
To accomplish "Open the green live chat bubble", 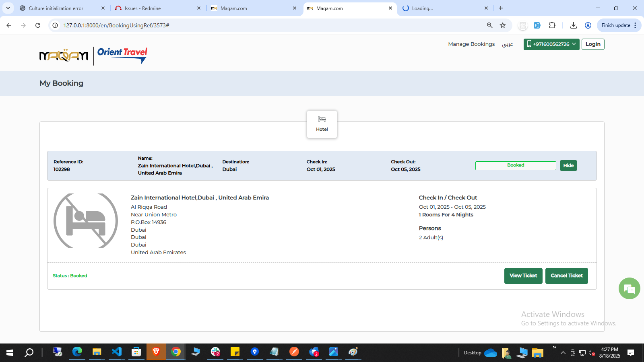I will pyautogui.click(x=629, y=288).
